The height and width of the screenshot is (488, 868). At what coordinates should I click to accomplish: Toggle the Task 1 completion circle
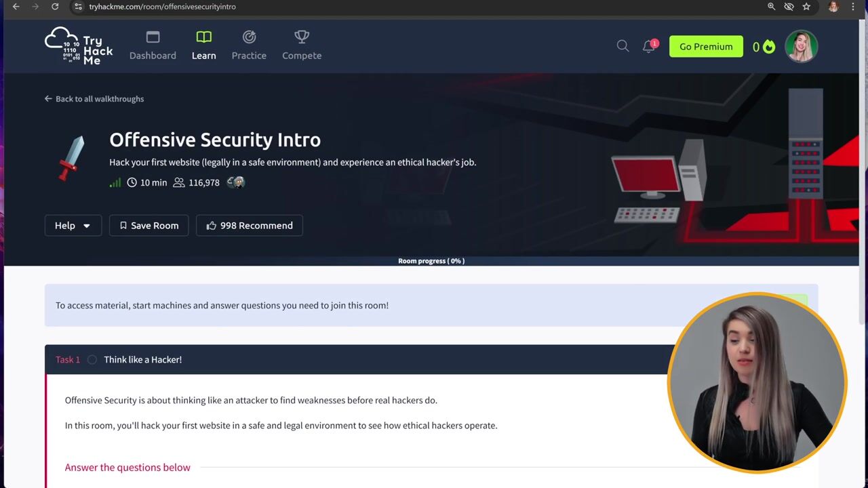pyautogui.click(x=92, y=360)
